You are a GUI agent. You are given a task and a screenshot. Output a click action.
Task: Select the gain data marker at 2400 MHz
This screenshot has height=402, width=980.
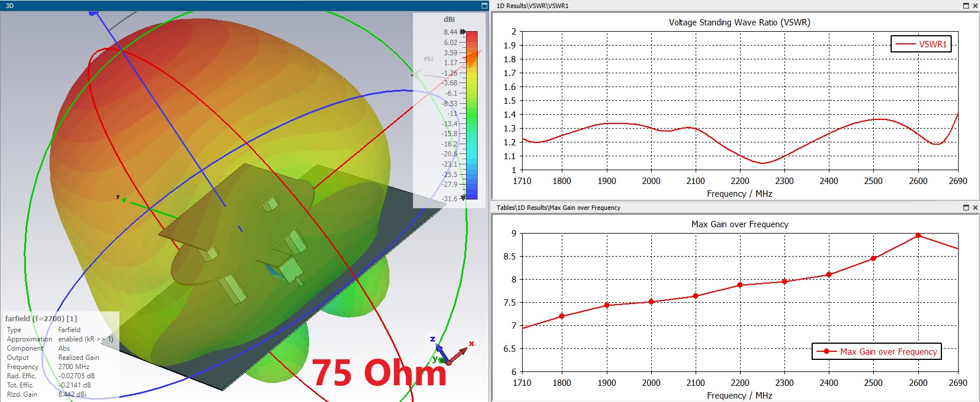click(829, 275)
